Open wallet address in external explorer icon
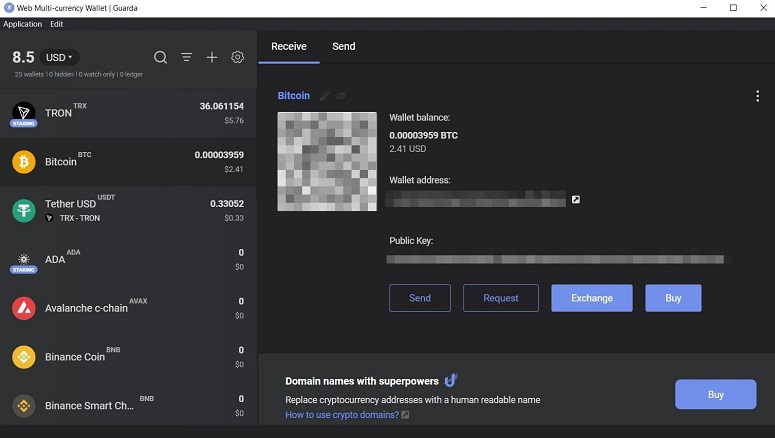This screenshot has height=438, width=775. [x=575, y=200]
